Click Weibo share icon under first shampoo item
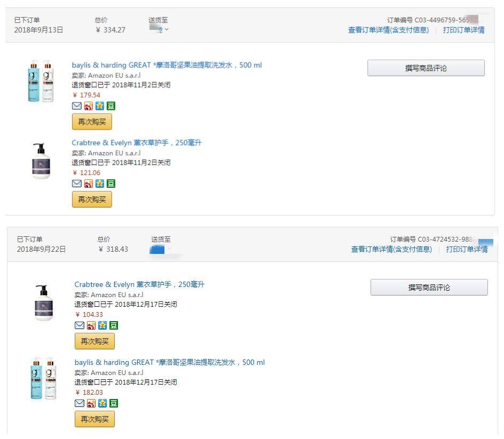Viewport: 504px width, 439px height. point(89,106)
